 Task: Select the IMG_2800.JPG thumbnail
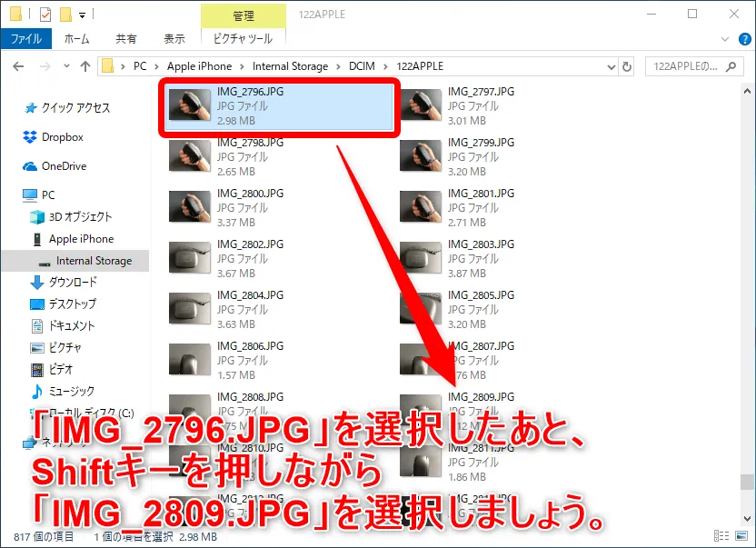coord(190,206)
